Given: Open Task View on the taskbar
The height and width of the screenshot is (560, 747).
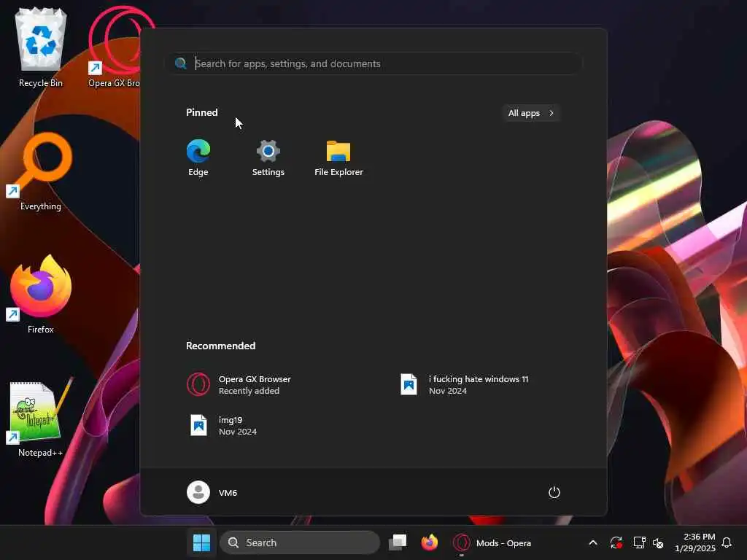Looking at the screenshot, I should click(398, 542).
